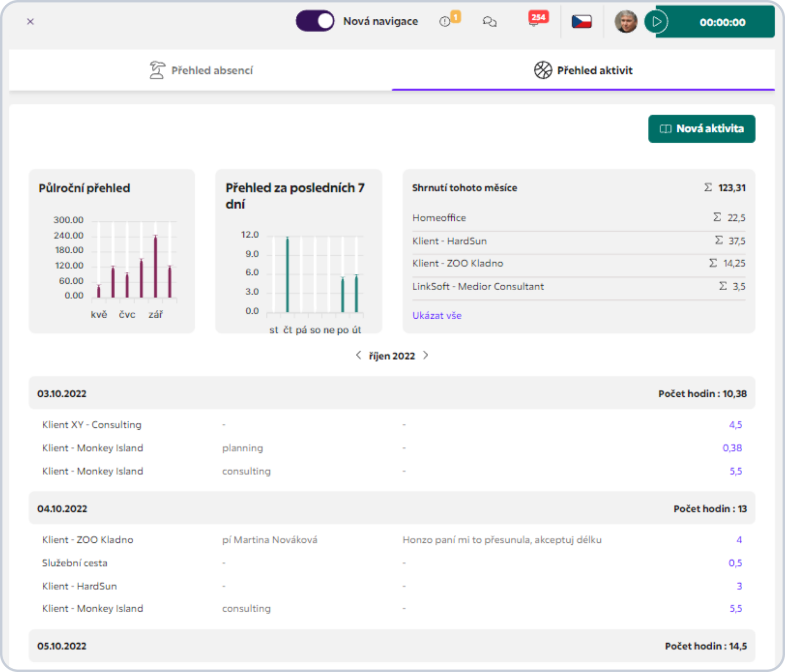Click the palm tree absence icon

[157, 70]
